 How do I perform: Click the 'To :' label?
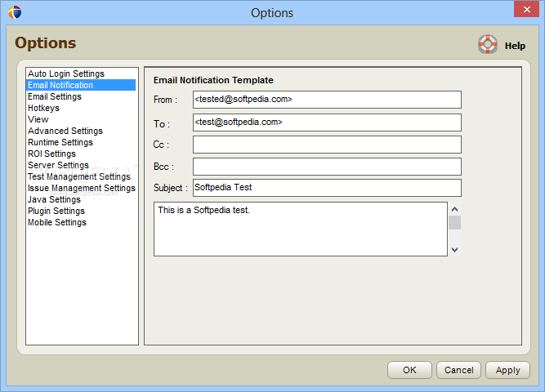pyautogui.click(x=162, y=124)
